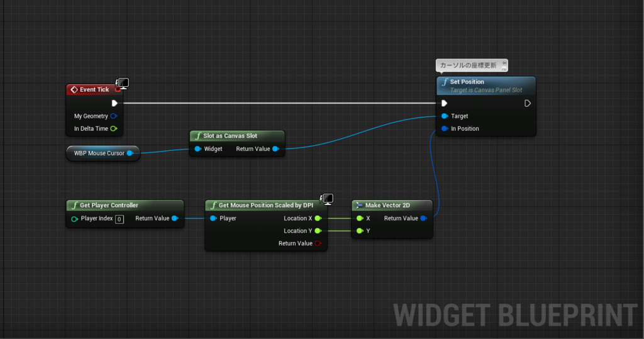This screenshot has height=339, width=644.
Task: Click the WBP Mouse Cursor variable output pin
Action: pos(130,153)
